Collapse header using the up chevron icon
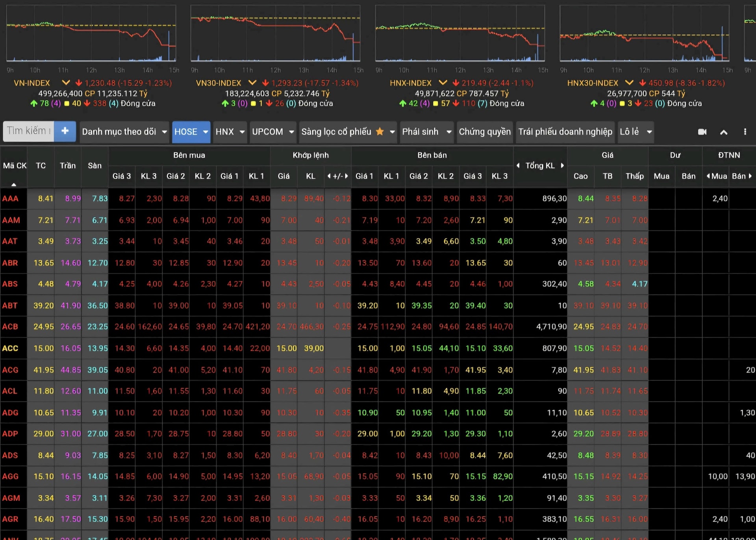 [x=724, y=132]
